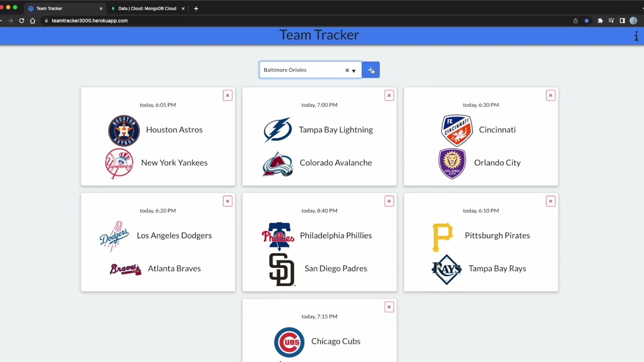
Task: Click the Atlanta Braves team name
Action: 174,268
